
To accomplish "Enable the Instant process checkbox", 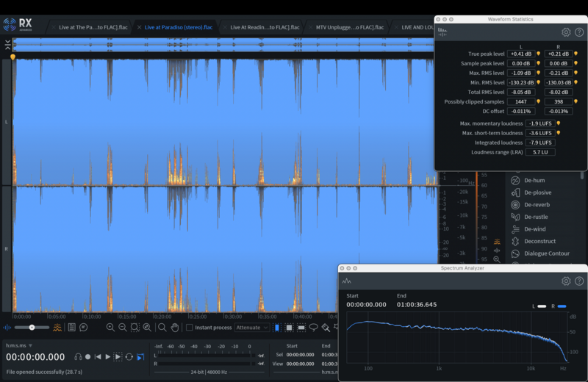I will [190, 328].
